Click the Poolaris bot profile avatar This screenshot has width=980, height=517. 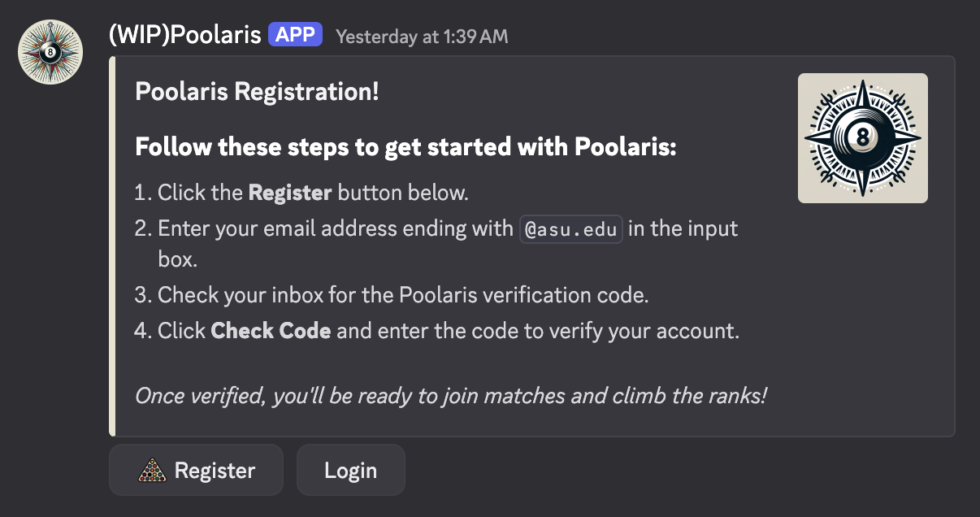50,52
